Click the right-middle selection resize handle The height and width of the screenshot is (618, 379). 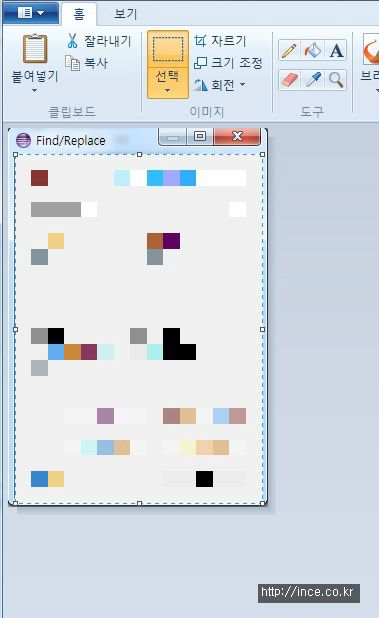pyautogui.click(x=263, y=329)
